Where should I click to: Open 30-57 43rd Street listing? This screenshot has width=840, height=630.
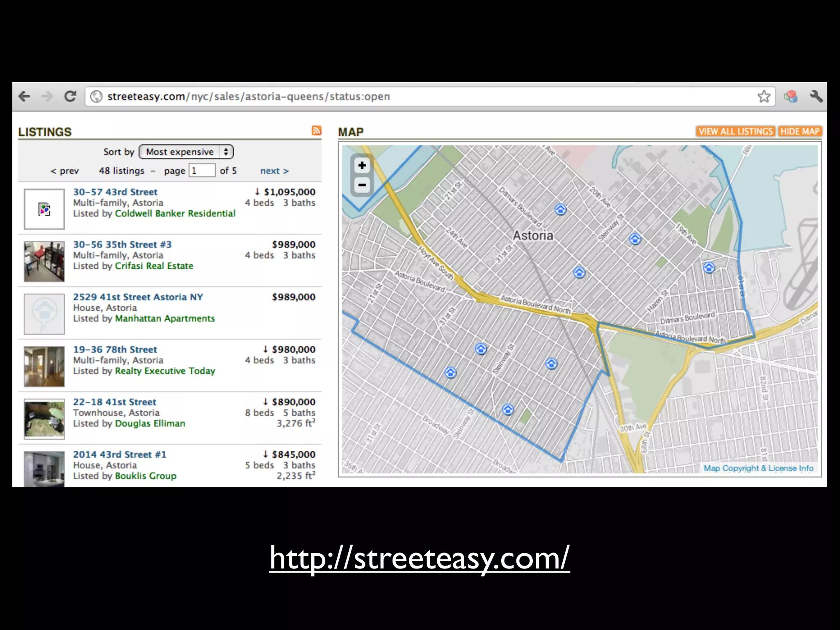[115, 192]
